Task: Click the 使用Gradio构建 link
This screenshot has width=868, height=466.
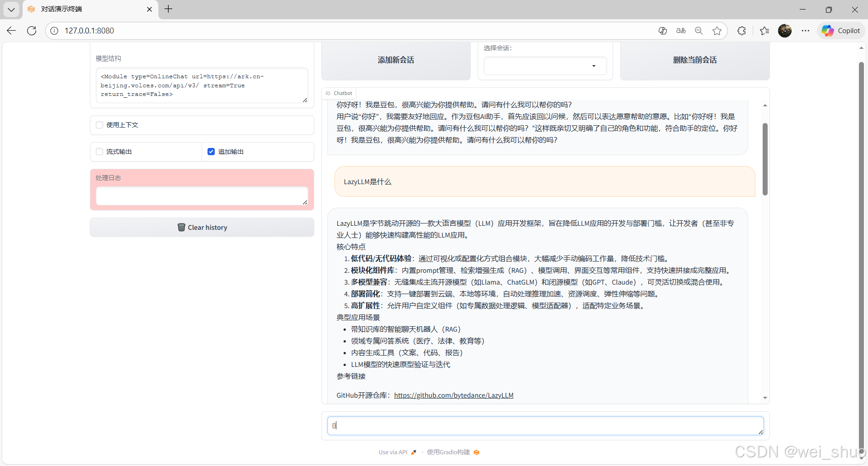Action: click(453, 452)
